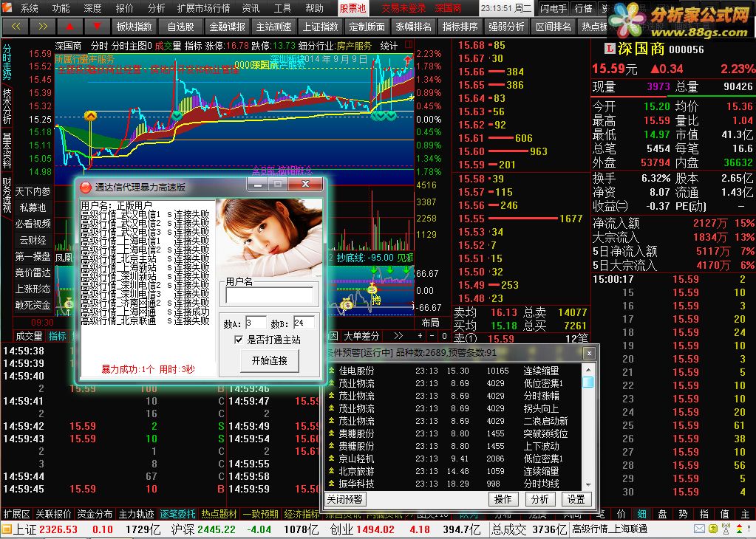
Task: Expand tabs with >> beside 大单差分
Action: pyautogui.click(x=398, y=336)
